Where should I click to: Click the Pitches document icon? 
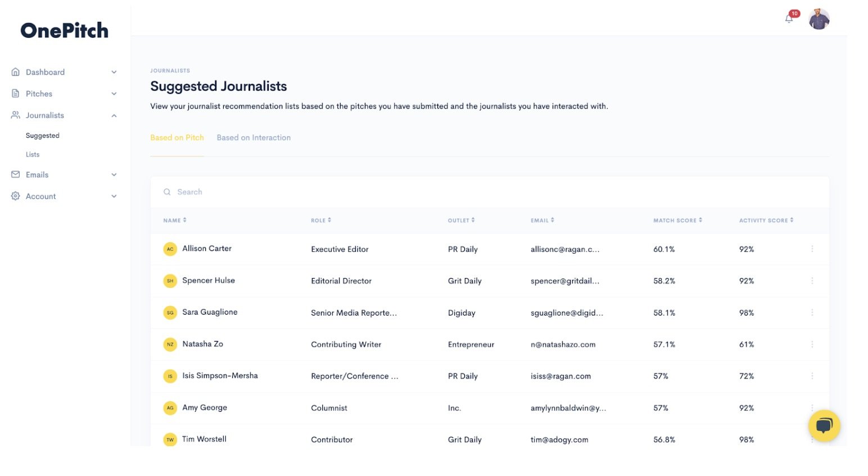(16, 93)
